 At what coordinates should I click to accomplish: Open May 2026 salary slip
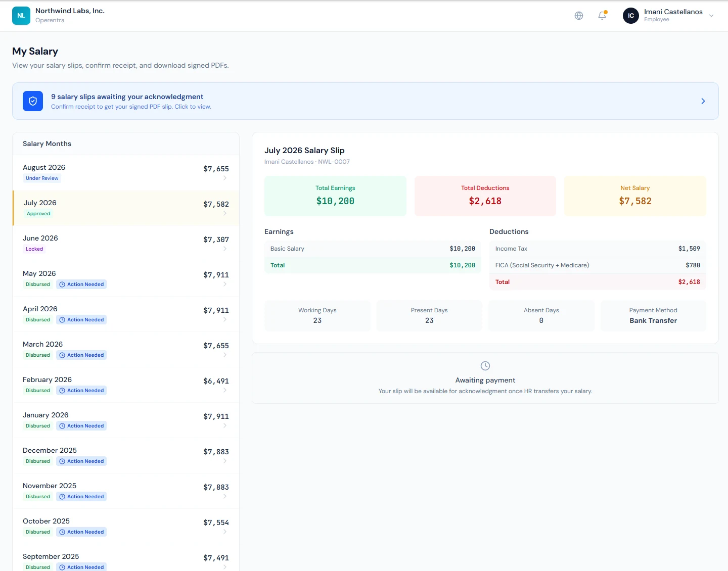[126, 279]
